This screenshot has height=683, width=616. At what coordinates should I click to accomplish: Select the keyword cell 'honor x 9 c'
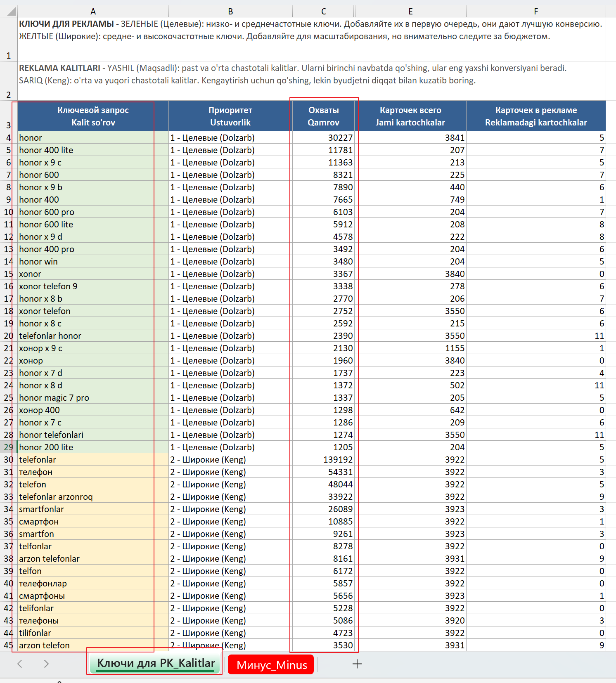(93, 162)
